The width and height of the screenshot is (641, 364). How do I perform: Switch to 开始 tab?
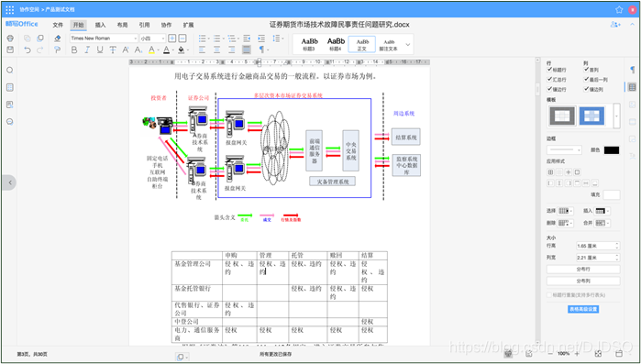78,25
